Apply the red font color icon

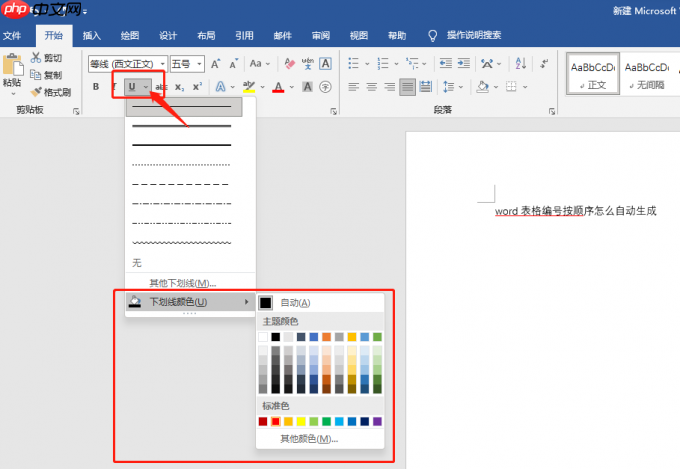click(278, 87)
